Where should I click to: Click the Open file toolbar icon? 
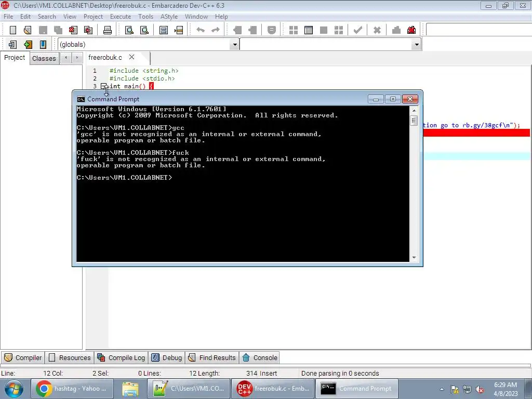28,30
